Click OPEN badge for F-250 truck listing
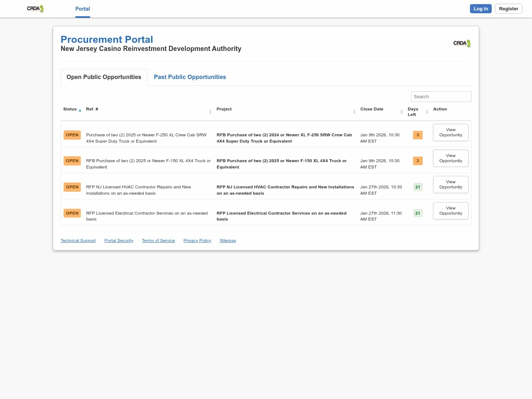The width and height of the screenshot is (532, 399). click(72, 135)
